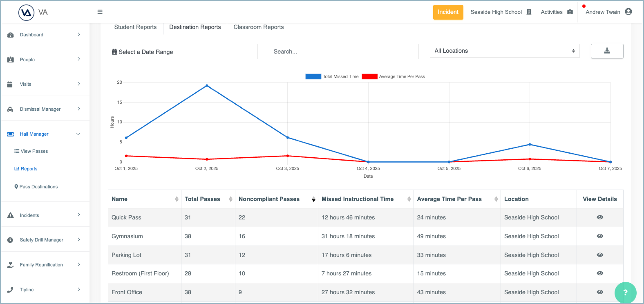This screenshot has width=644, height=304.
Task: Click the Search input field
Action: coord(344,51)
